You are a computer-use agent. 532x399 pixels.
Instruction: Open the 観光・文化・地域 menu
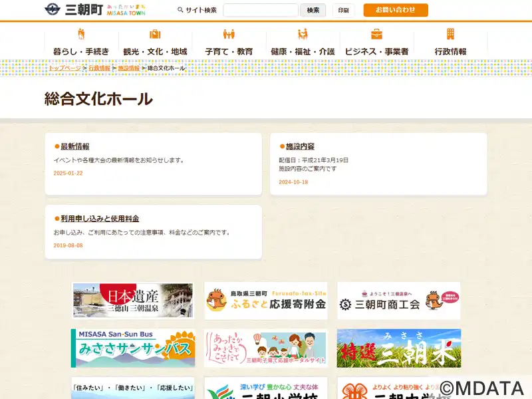pos(155,52)
